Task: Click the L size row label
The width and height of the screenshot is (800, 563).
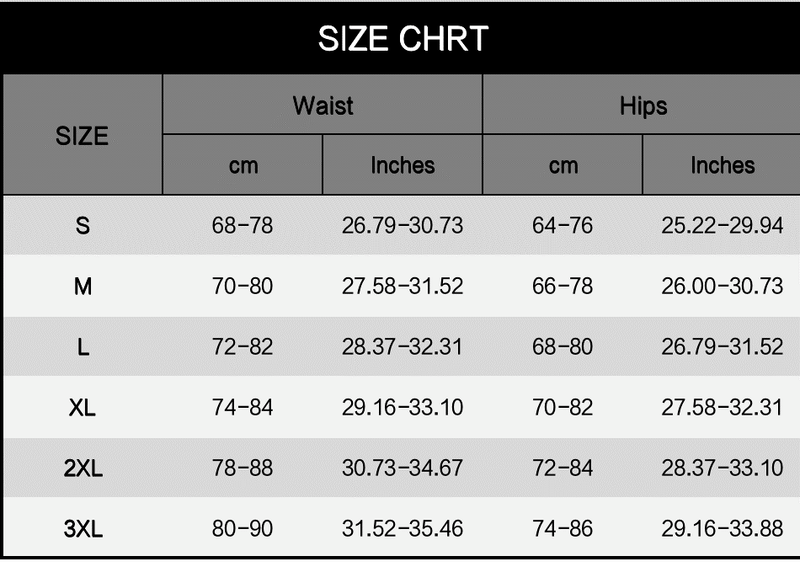Action: (82, 348)
